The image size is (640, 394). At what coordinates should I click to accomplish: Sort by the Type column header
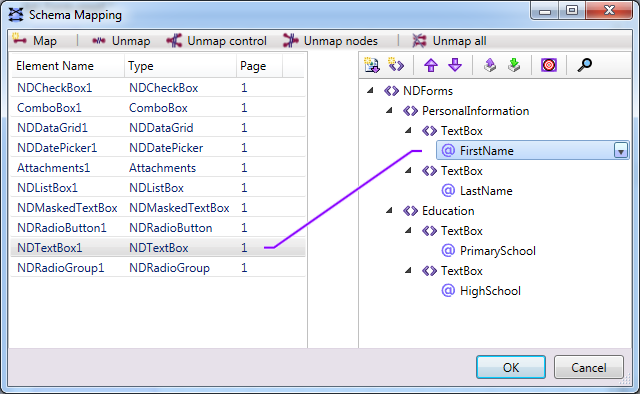(x=180, y=66)
